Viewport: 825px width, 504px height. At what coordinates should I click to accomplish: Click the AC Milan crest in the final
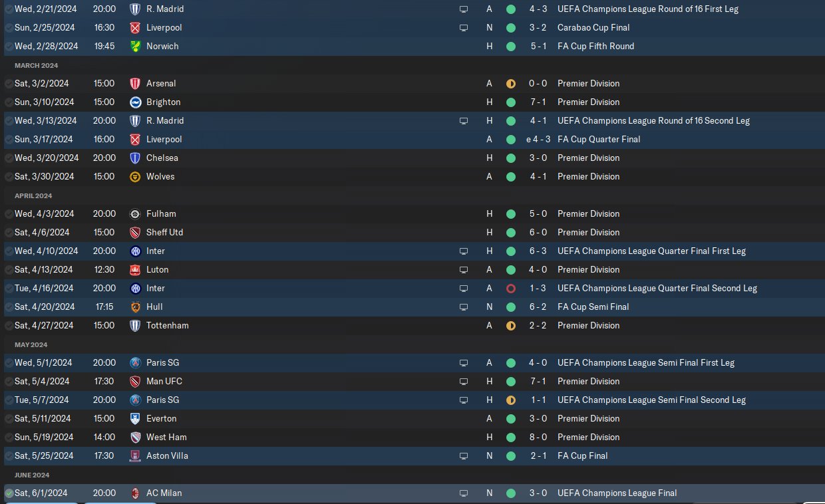[135, 493]
